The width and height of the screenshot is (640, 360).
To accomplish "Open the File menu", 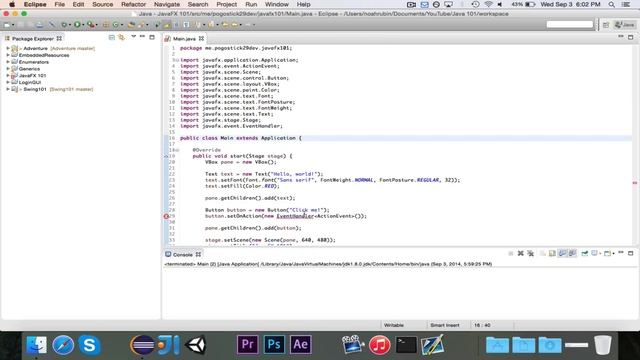I will click(60, 4).
